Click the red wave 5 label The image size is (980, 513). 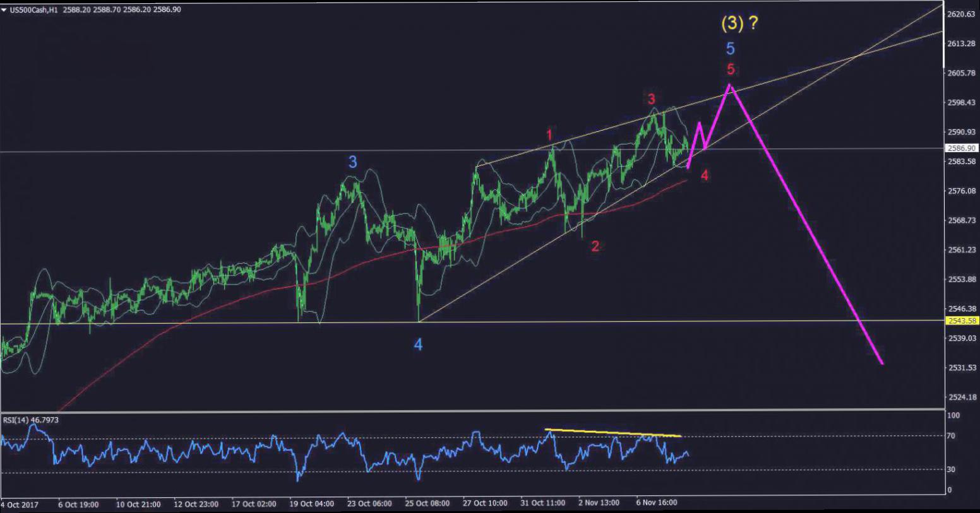[x=731, y=69]
